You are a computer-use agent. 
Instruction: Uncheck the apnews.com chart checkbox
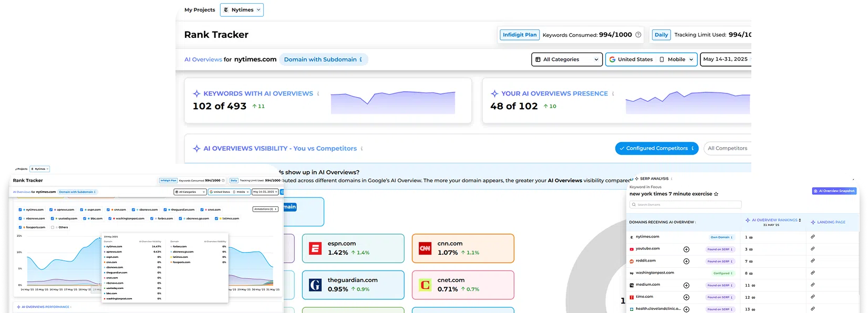click(51, 210)
